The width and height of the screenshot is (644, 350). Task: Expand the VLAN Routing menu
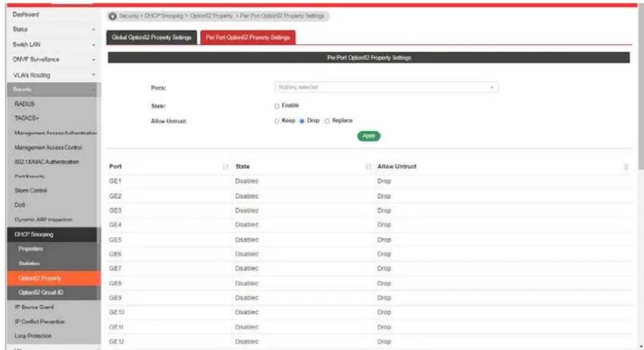point(53,75)
